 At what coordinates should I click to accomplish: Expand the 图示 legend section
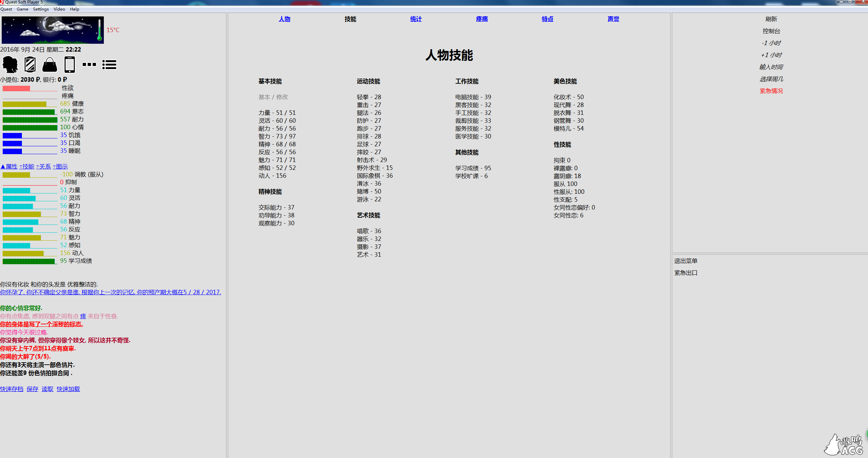click(x=60, y=166)
